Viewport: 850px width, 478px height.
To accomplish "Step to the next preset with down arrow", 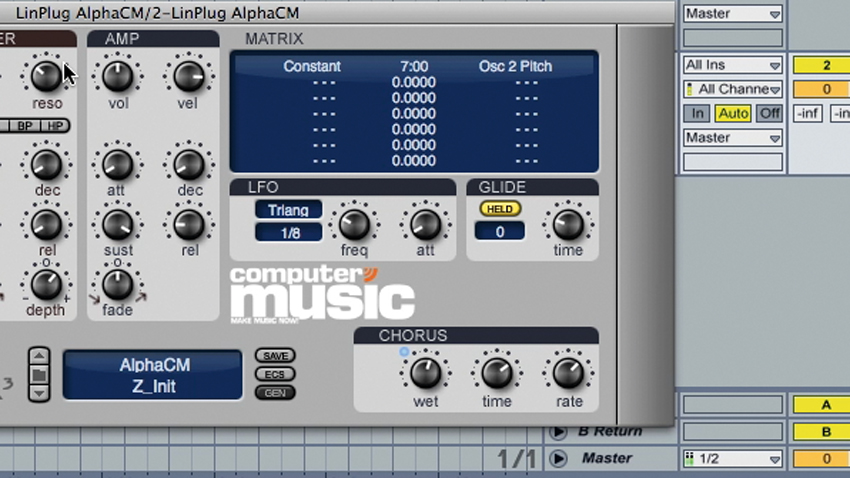I will [39, 393].
